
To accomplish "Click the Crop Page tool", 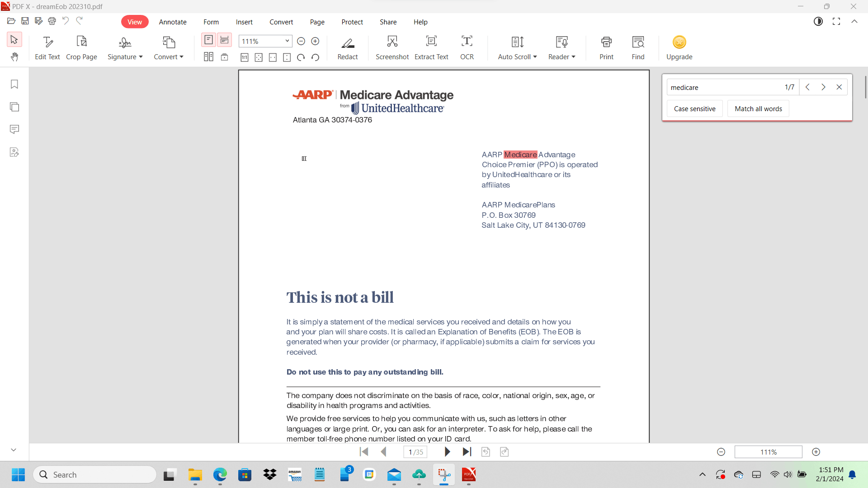I will pos(81,47).
